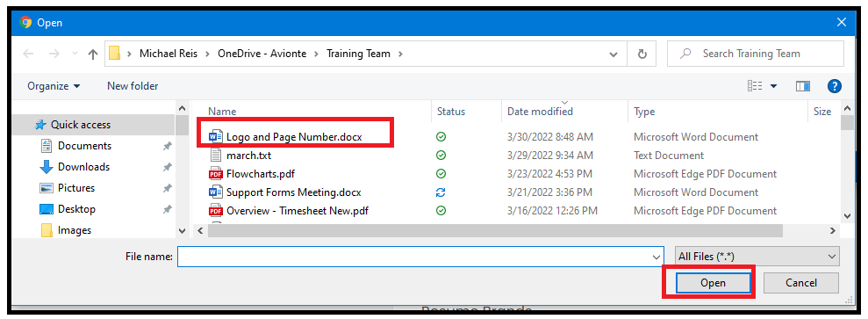Open Pictures in the navigation pane

76,188
